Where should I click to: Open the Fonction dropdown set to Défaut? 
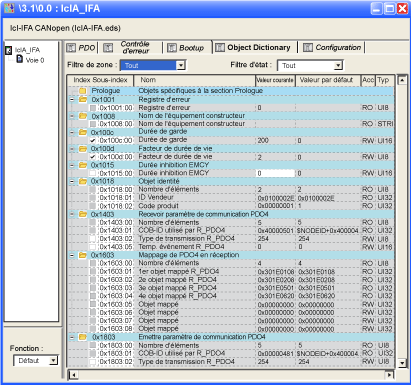(x=53, y=360)
